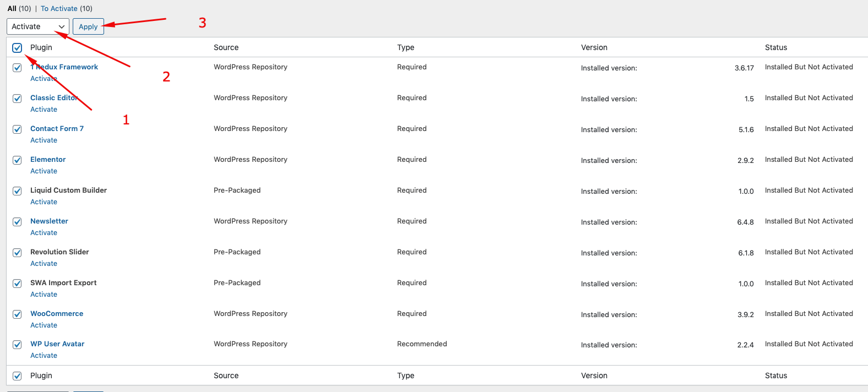Click Activate under Revolution Slider
Screen dimensions: 868x392
[44, 264]
